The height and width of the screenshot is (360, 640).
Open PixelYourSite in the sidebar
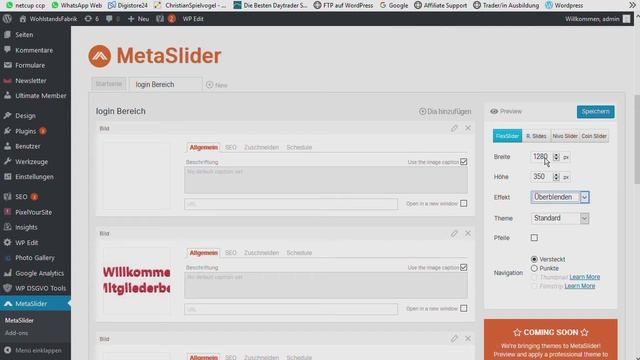(x=33, y=212)
